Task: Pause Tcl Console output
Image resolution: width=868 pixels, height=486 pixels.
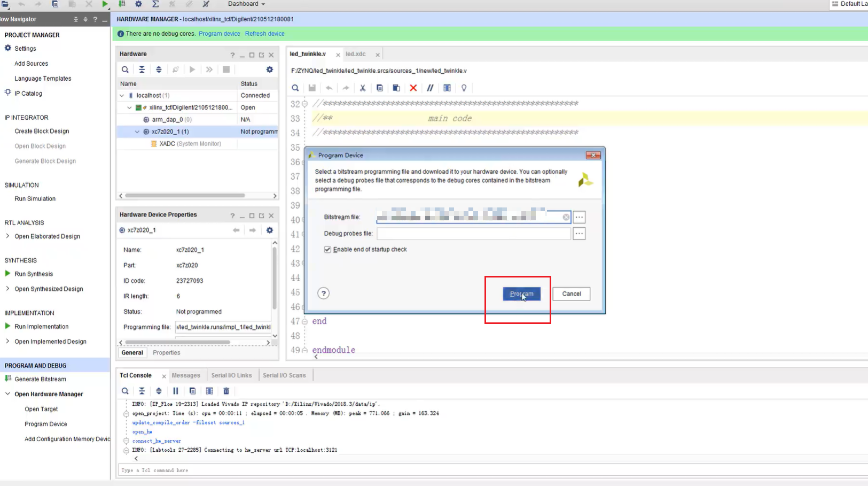Action: 176,391
